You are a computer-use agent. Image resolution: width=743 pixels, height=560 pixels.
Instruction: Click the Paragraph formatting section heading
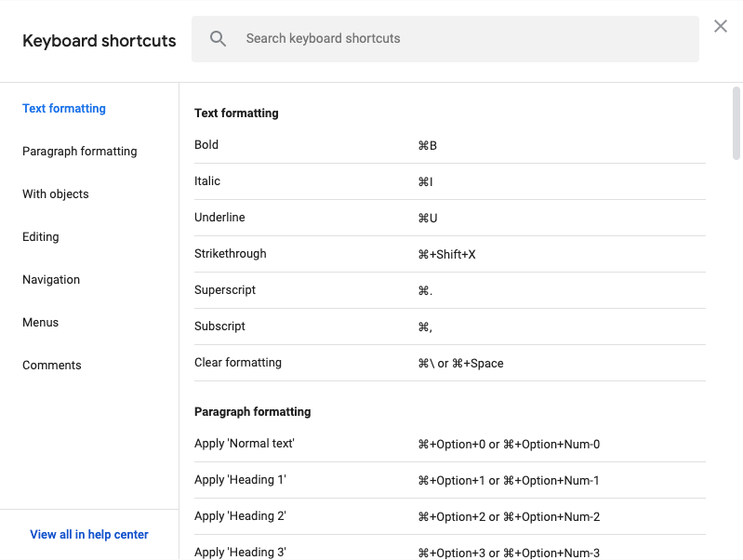(253, 411)
